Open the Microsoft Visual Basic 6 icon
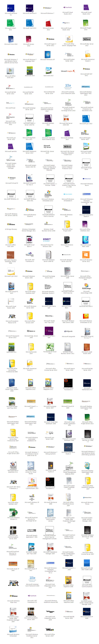The image size is (99, 644). coord(29,240)
